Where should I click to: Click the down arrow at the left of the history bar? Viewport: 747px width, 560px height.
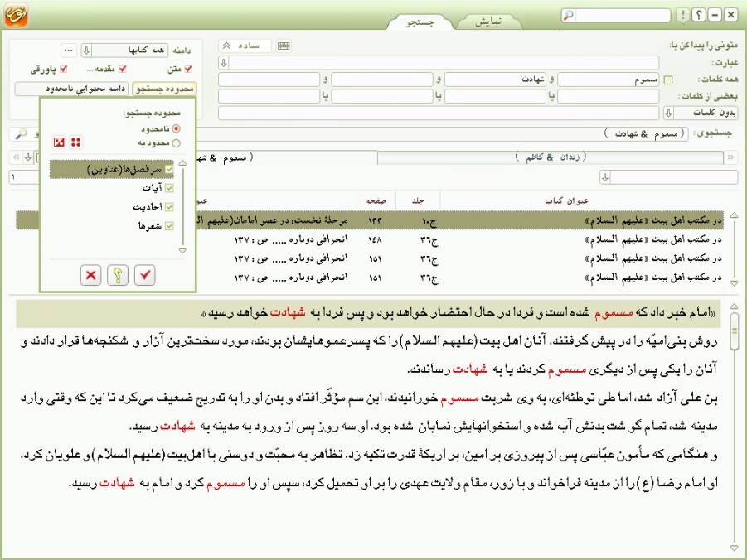pyautogui.click(x=28, y=157)
